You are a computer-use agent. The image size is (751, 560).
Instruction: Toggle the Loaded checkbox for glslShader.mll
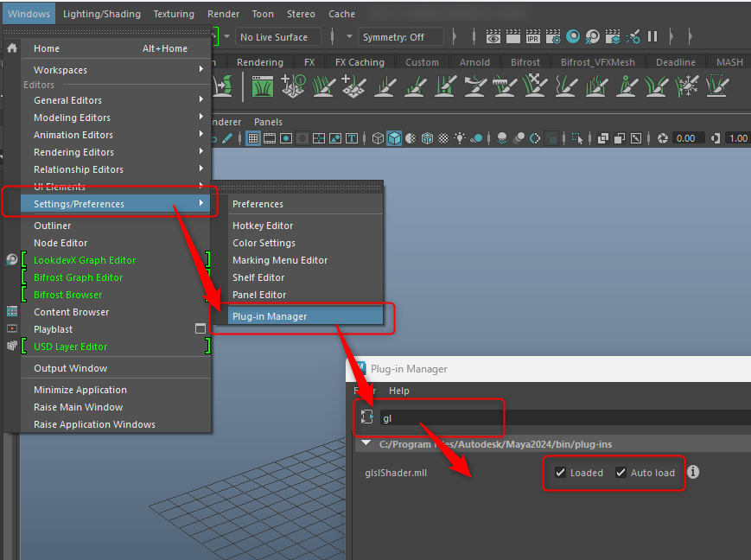[x=560, y=473]
